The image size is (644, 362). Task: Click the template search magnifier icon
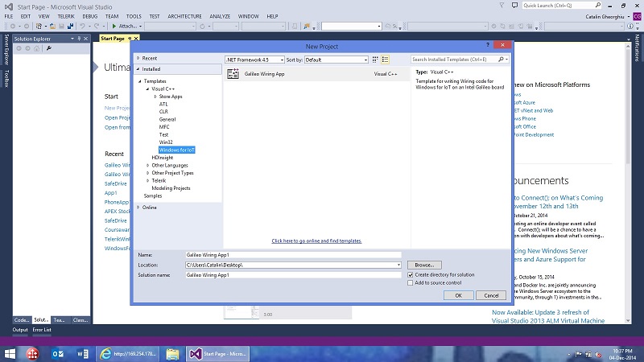tap(501, 60)
